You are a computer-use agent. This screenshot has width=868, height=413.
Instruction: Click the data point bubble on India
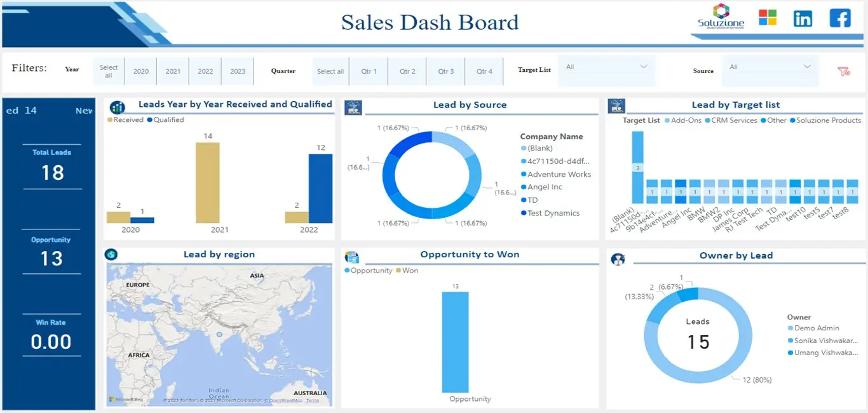(219, 334)
